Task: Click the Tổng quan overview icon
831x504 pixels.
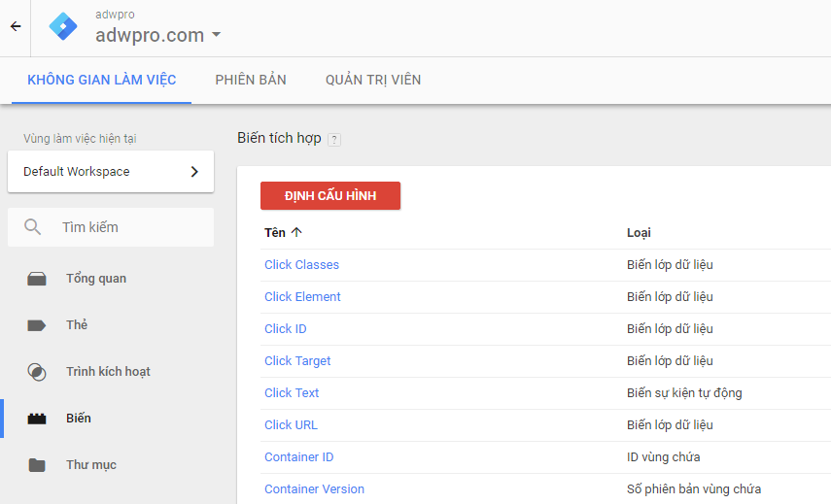Action: (37, 279)
